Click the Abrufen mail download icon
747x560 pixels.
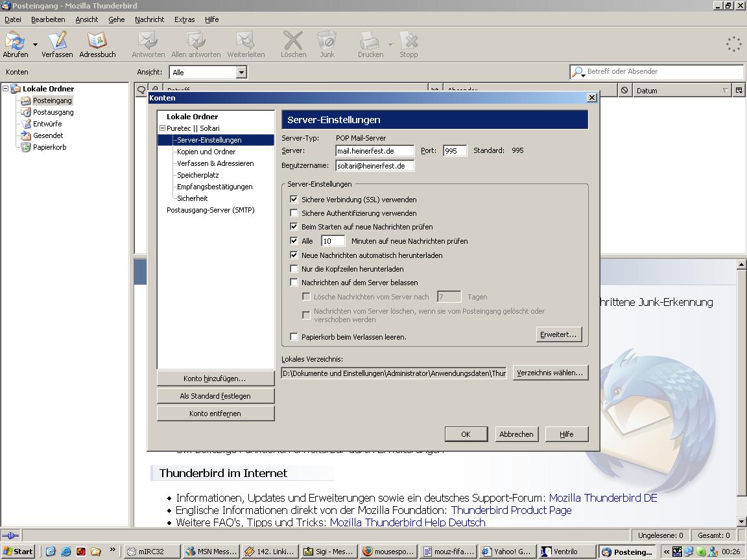(x=16, y=40)
